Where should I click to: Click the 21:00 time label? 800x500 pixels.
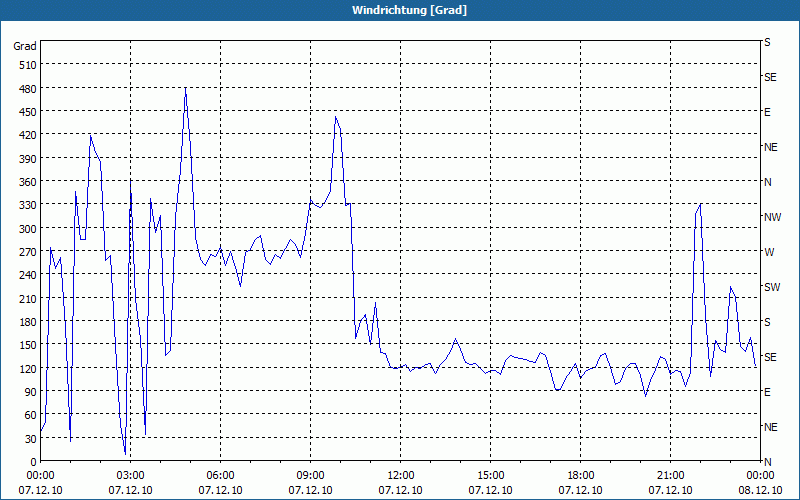670,476
